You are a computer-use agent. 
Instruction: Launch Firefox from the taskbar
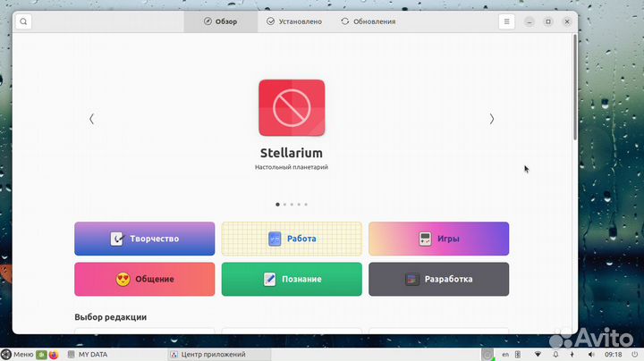tap(54, 355)
